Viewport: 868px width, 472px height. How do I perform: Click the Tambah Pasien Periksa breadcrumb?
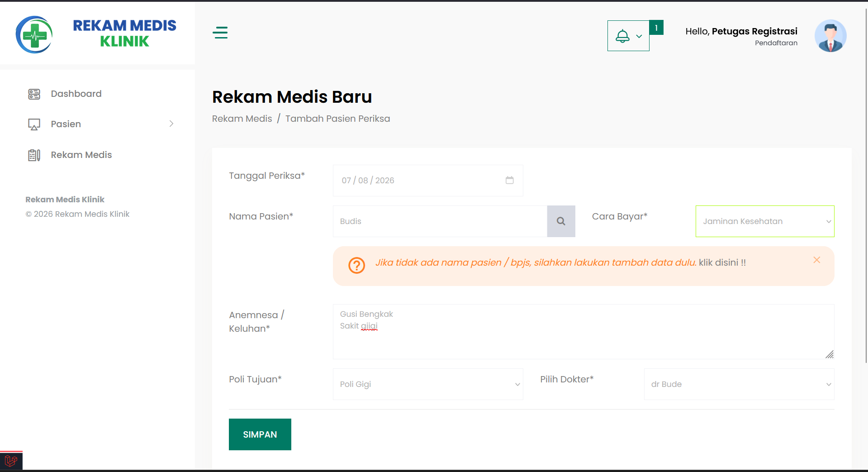pos(337,119)
